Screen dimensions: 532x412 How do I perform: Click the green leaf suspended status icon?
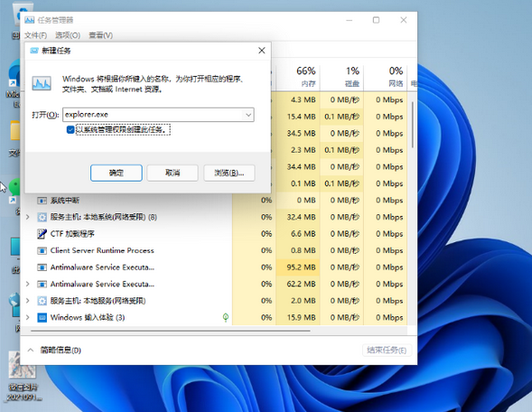coord(226,317)
